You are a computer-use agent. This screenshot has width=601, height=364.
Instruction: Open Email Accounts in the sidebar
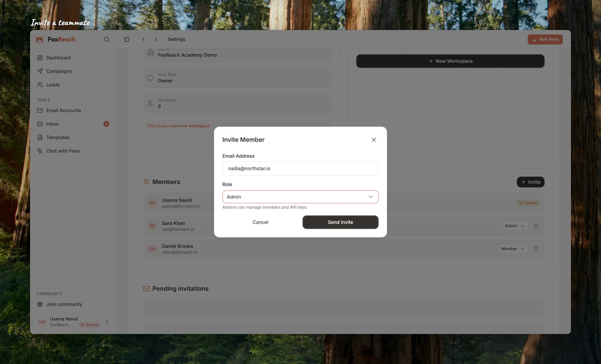pyautogui.click(x=73, y=110)
